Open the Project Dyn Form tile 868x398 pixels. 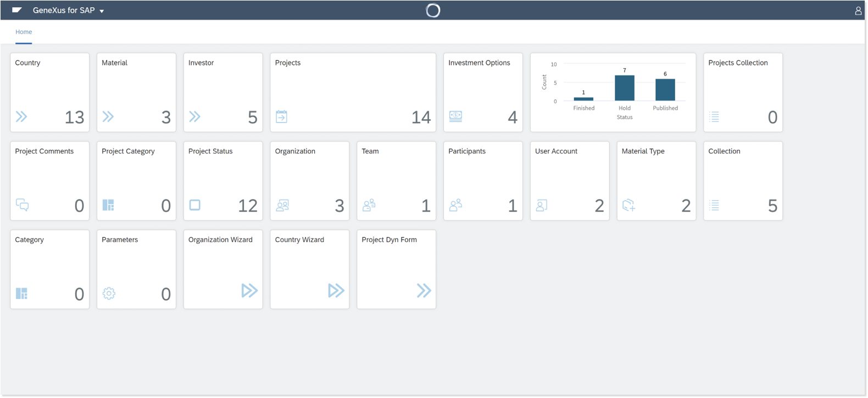click(396, 269)
